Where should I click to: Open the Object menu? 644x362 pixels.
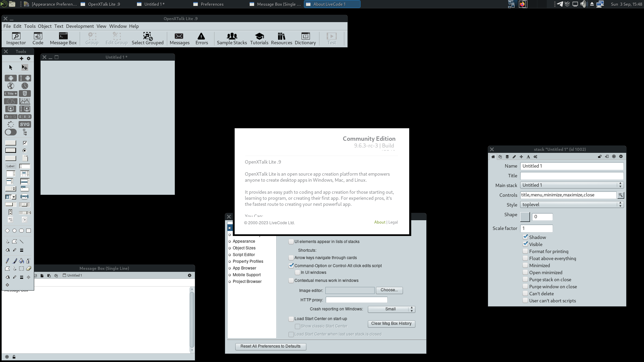click(45, 26)
